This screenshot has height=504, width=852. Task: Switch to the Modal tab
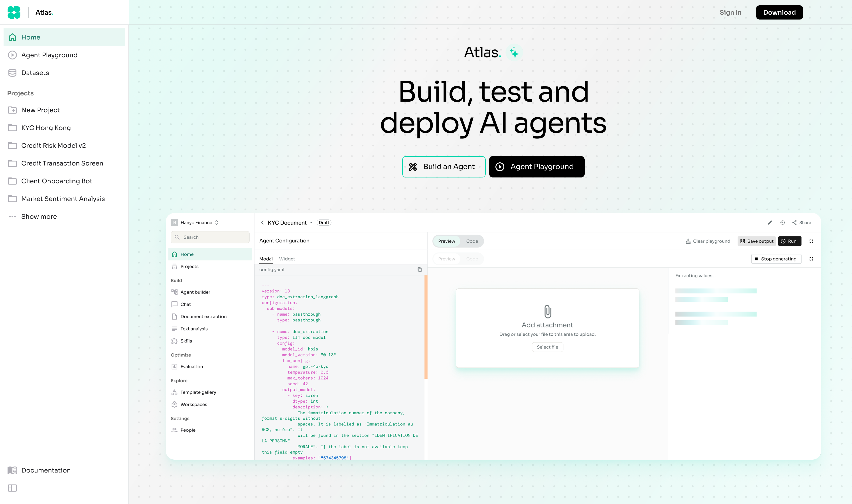[266, 259]
